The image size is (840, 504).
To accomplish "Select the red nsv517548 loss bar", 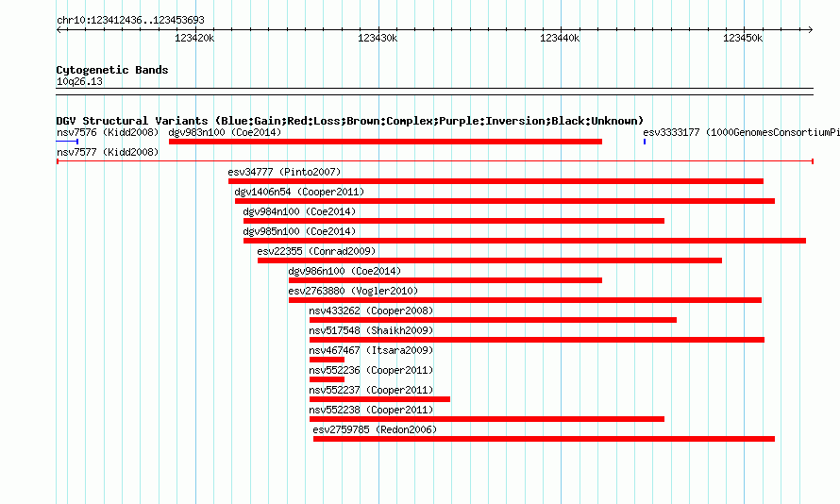I will [x=537, y=340].
